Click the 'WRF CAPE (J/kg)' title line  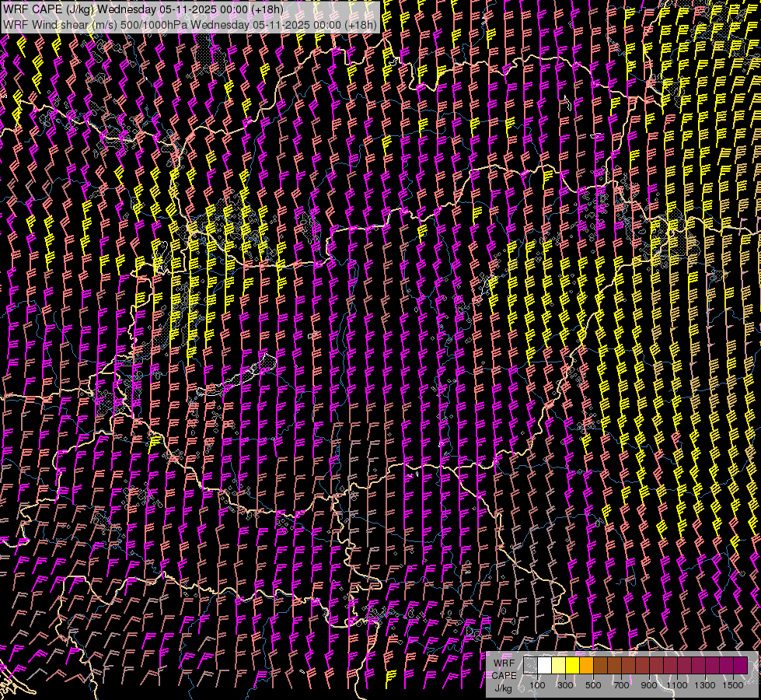click(144, 9)
